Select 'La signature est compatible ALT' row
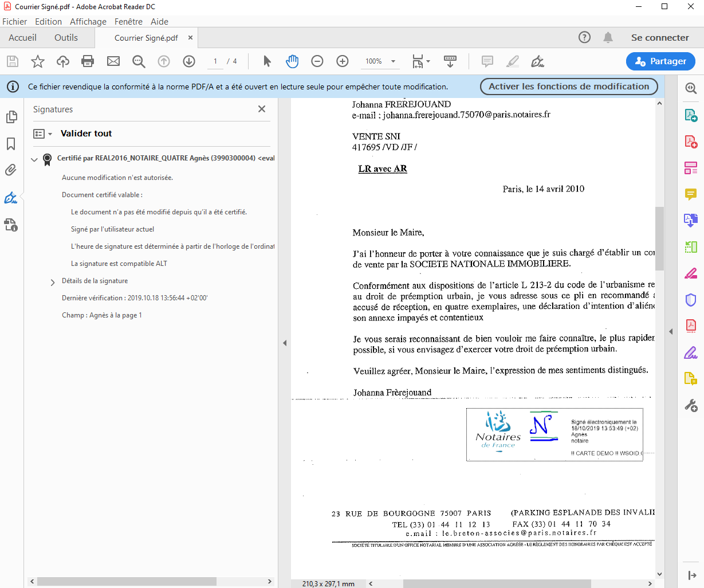704x588 pixels. (119, 264)
